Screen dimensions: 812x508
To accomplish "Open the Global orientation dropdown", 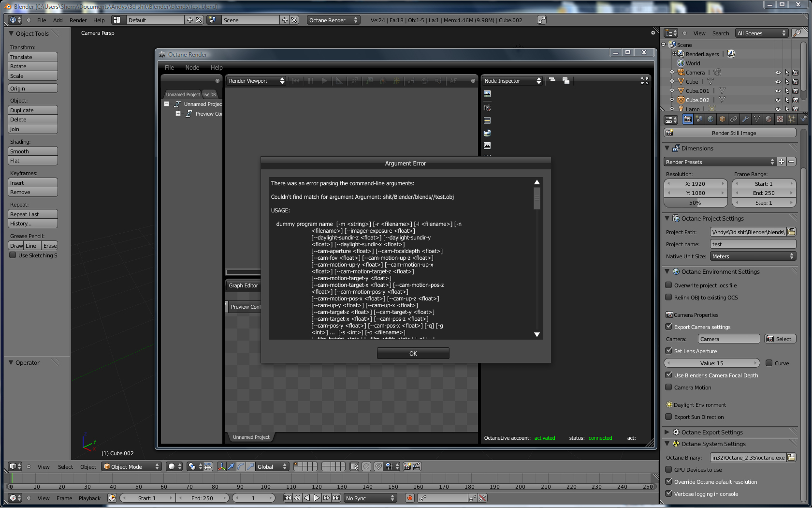I will tap(272, 466).
